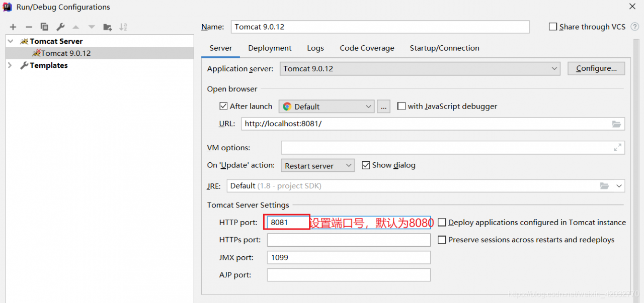Enable Deploy applications configured in Tomcat instance

[x=442, y=222]
